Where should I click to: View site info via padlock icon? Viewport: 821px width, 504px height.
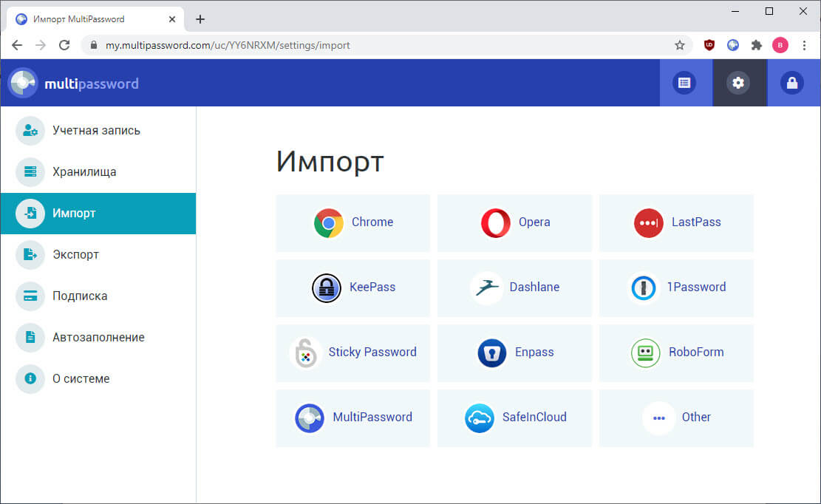(94, 46)
